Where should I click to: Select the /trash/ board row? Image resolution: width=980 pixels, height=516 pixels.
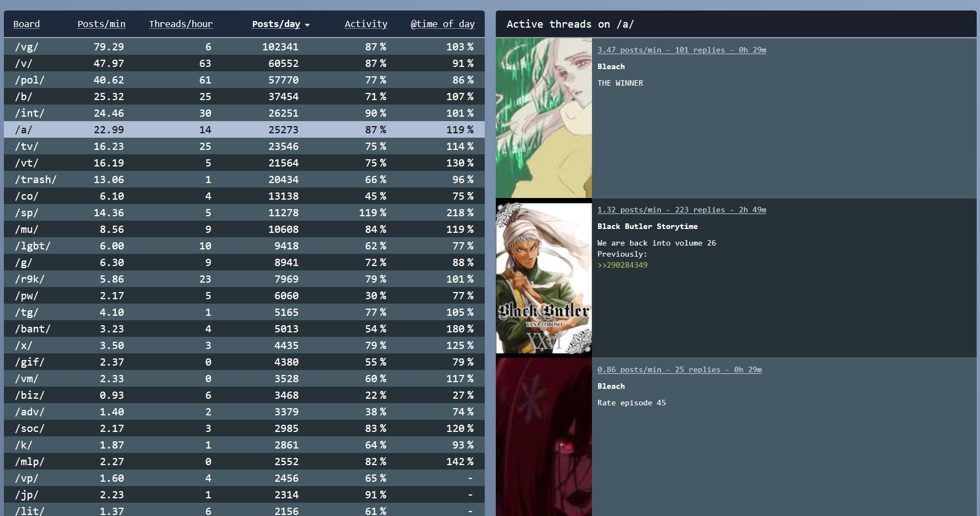coord(244,179)
